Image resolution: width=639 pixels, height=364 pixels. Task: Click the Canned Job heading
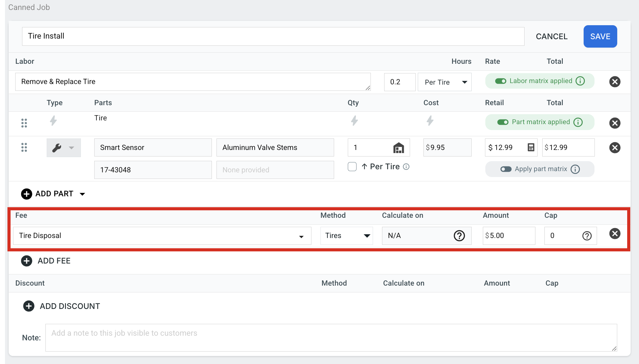(x=29, y=7)
